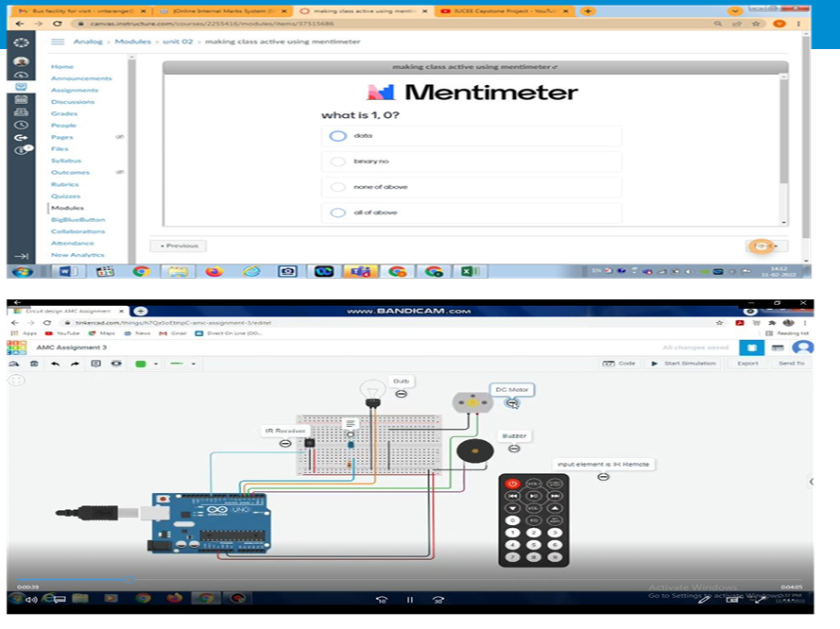Select the 'binary no' radio option

(337, 161)
